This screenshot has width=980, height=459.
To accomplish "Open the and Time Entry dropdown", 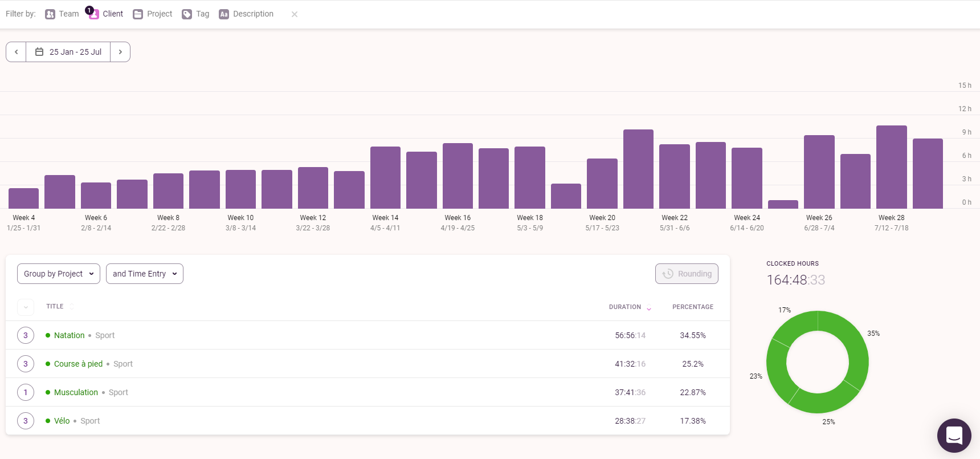I will click(145, 274).
